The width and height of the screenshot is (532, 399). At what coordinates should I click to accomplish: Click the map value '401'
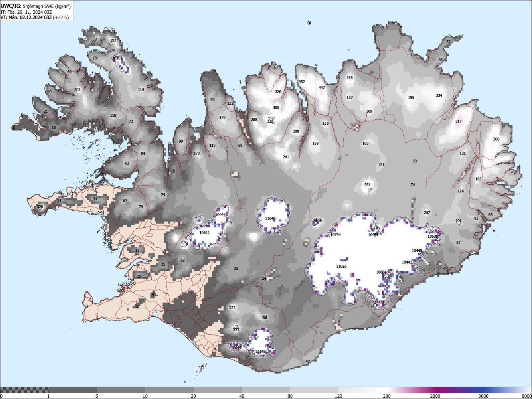[x=458, y=221]
